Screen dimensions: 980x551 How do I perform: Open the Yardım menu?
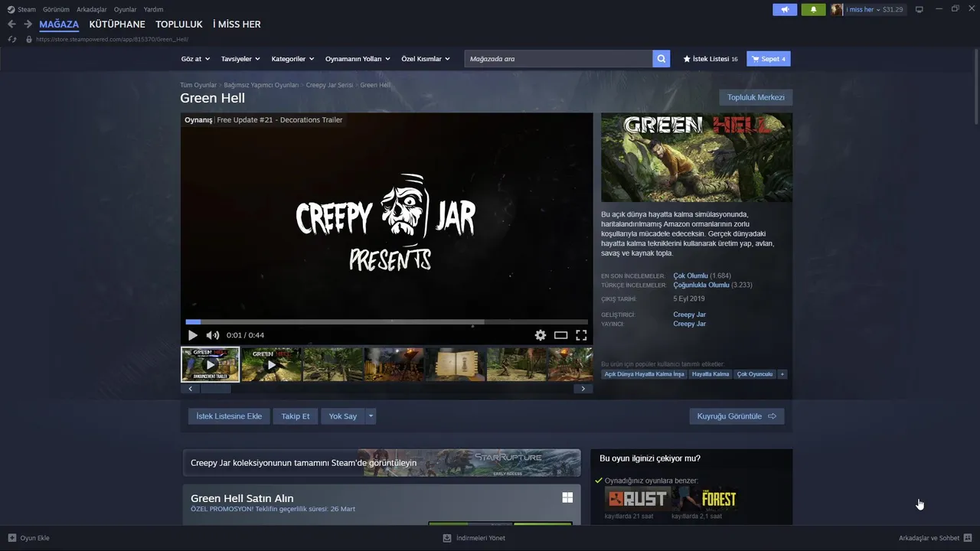point(153,9)
